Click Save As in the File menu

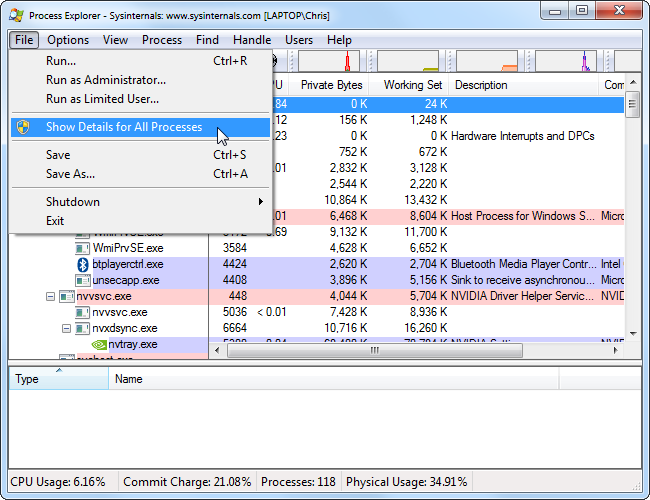(x=70, y=174)
